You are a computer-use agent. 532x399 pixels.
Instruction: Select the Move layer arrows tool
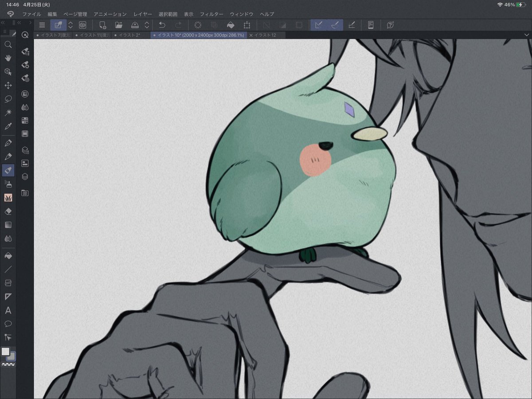tap(8, 85)
